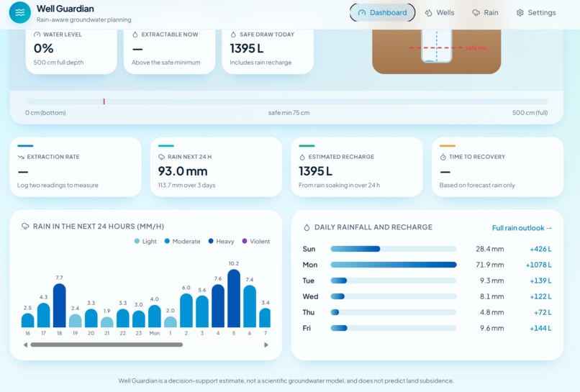Click the red safe-min marker on the depth bar
This screenshot has height=392, width=580.
(x=104, y=101)
